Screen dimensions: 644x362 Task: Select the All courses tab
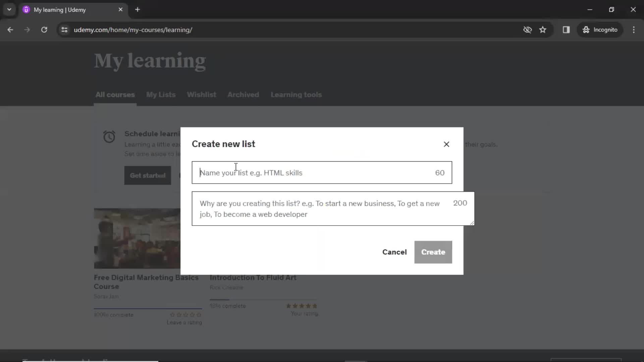(115, 95)
